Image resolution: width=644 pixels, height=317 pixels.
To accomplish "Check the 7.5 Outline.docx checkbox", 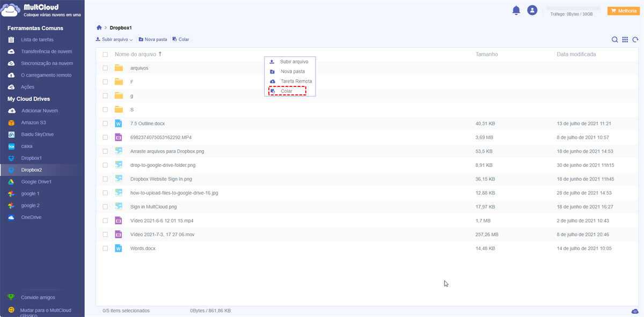I will pos(105,123).
